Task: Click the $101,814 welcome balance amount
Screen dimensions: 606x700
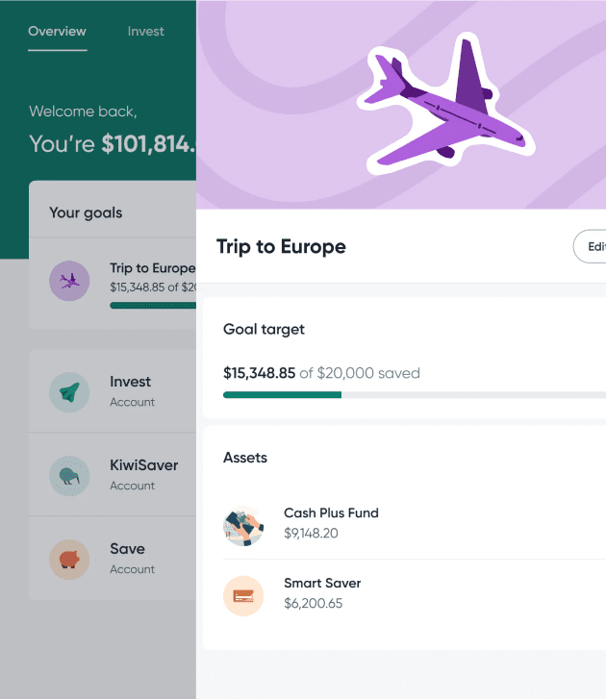Action: (x=149, y=144)
